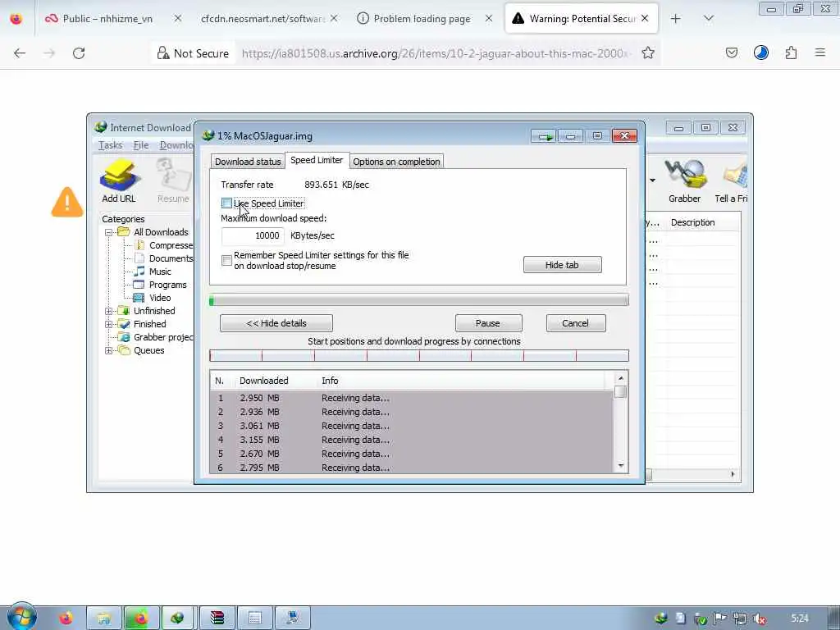Select the Programs category
This screenshot has height=630, width=840.
click(167, 285)
